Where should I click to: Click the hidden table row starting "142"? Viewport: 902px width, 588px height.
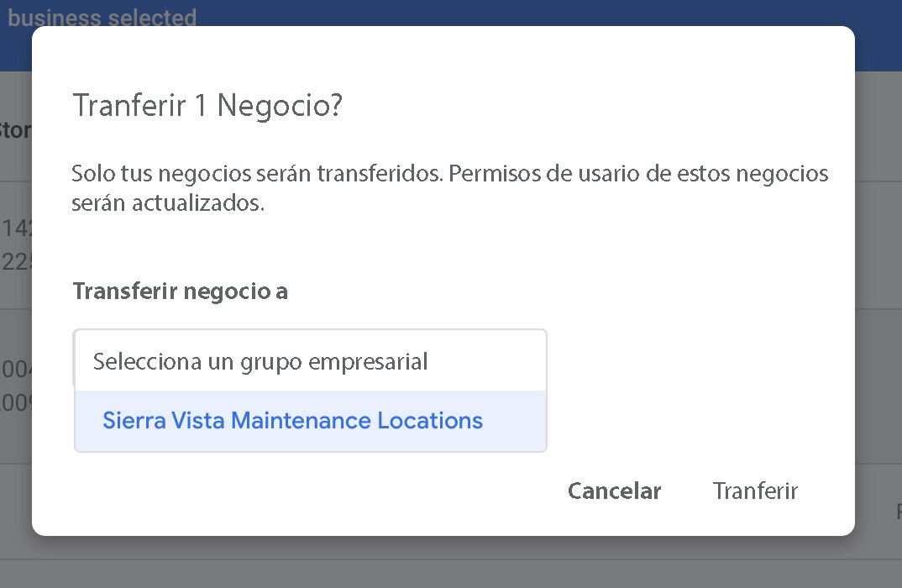click(x=16, y=228)
